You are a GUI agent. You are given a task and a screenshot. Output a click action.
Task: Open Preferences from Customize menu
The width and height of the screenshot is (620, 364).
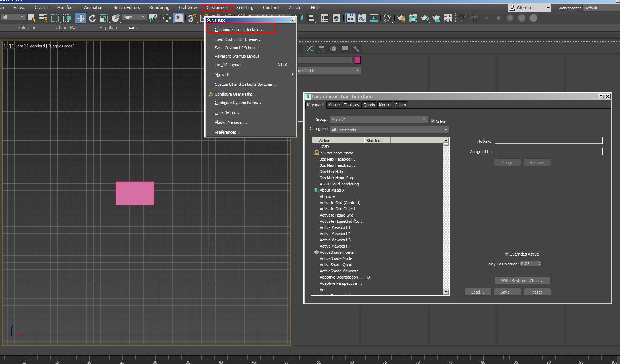[227, 132]
